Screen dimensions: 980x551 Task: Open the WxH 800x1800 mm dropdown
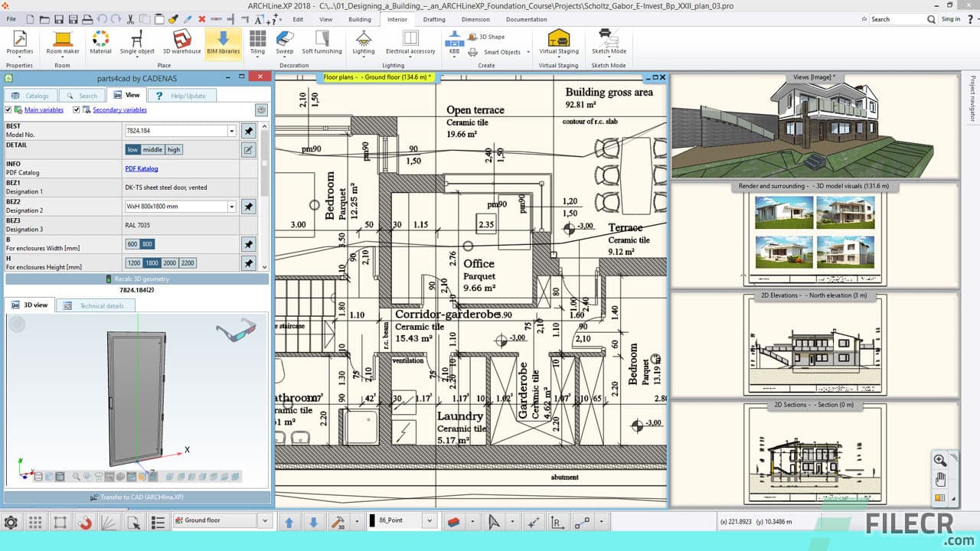(x=230, y=206)
